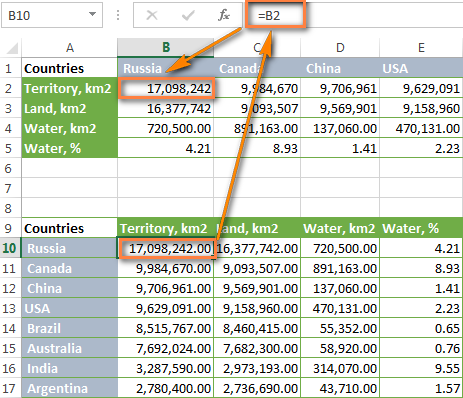The width and height of the screenshot is (463, 398).
Task: Click the China header cell in row 1
Action: coord(340,68)
